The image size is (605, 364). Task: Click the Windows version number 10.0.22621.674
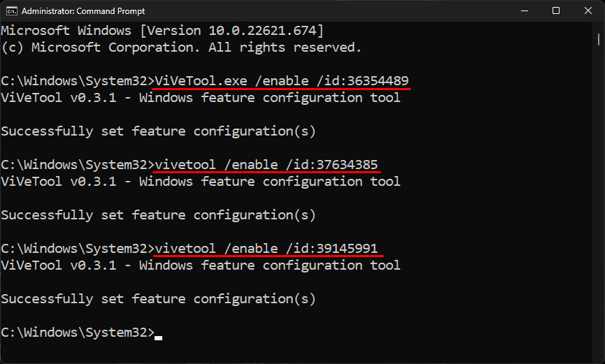pyautogui.click(x=262, y=31)
